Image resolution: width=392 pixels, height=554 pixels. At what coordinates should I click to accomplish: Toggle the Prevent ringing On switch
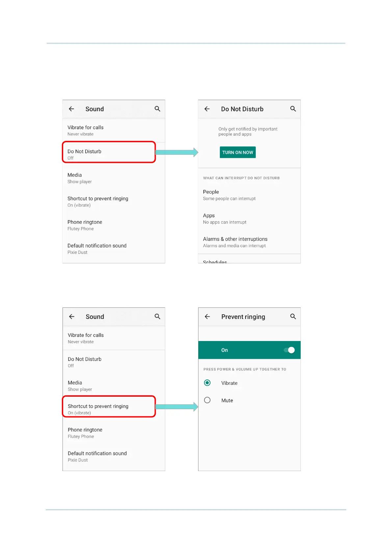pyautogui.click(x=289, y=350)
